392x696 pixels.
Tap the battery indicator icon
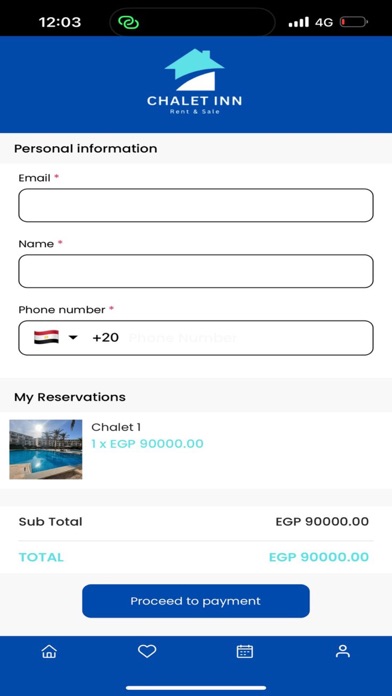coord(354,22)
